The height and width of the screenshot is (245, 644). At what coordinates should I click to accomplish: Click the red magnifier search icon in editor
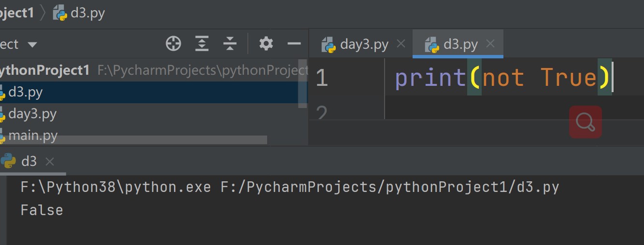coord(586,122)
